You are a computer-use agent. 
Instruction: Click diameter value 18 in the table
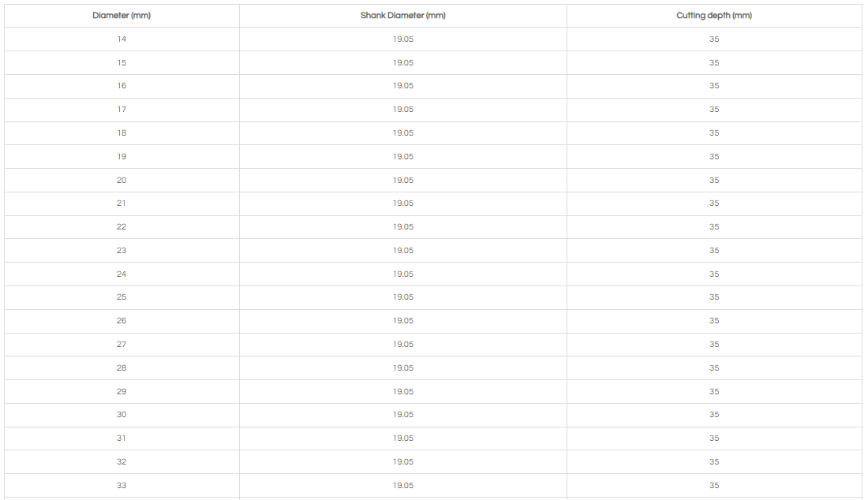tap(122, 133)
